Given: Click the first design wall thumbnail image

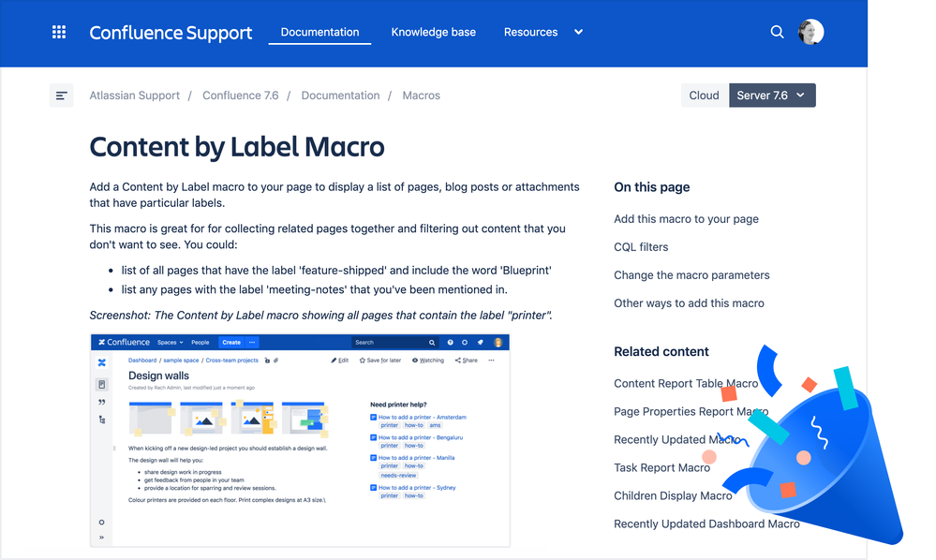Looking at the screenshot, I should pos(151,418).
